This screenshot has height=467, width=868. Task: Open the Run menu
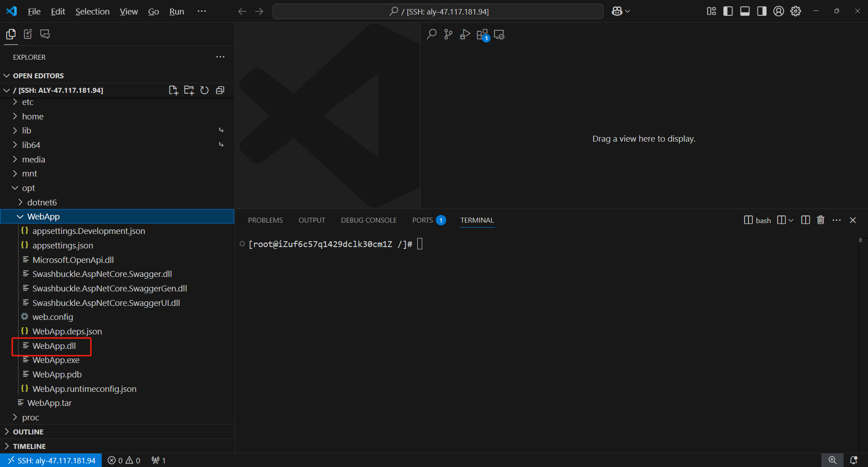click(x=176, y=11)
